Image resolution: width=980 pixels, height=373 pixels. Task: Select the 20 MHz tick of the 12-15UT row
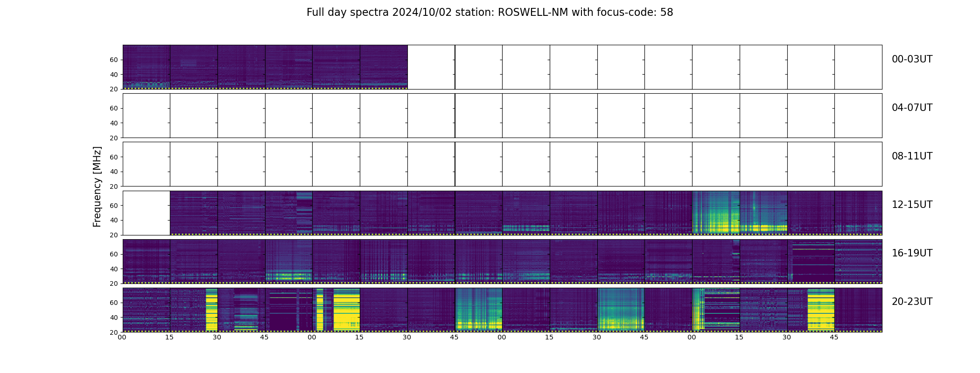(x=114, y=235)
